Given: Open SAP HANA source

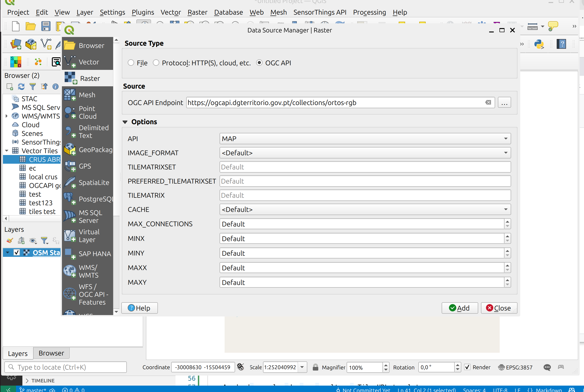Looking at the screenshot, I should point(88,253).
